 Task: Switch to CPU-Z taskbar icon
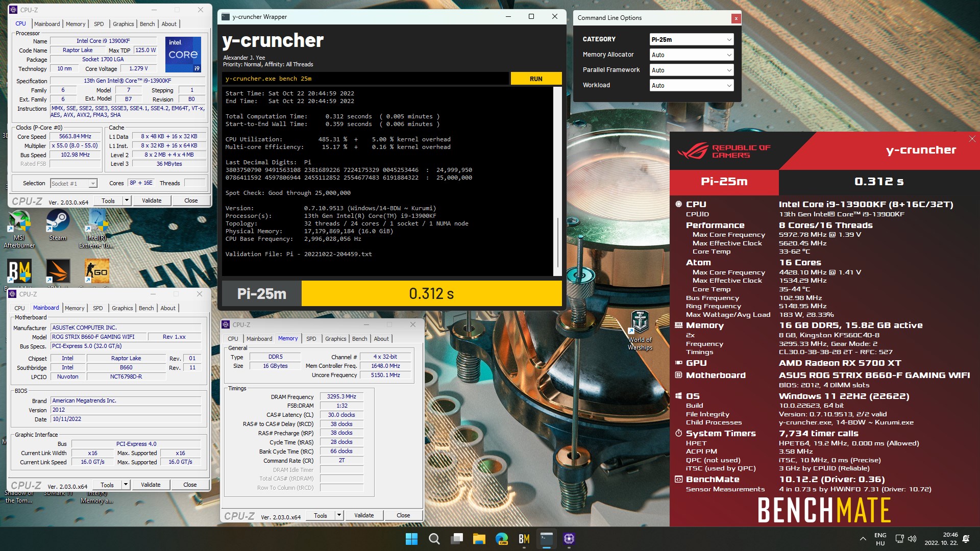click(569, 539)
